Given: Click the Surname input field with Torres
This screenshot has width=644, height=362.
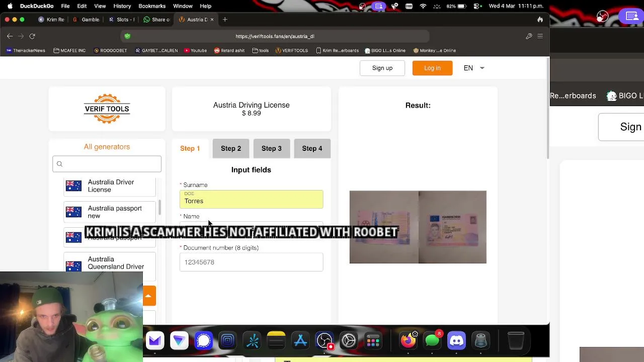Looking at the screenshot, I should point(251,199).
